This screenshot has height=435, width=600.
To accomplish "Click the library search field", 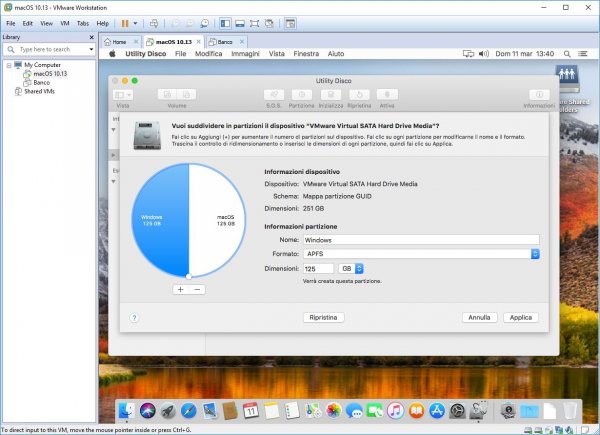I will [49, 49].
